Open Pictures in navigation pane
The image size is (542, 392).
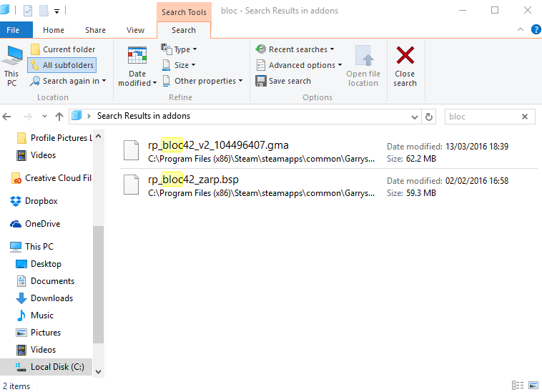pyautogui.click(x=39, y=333)
